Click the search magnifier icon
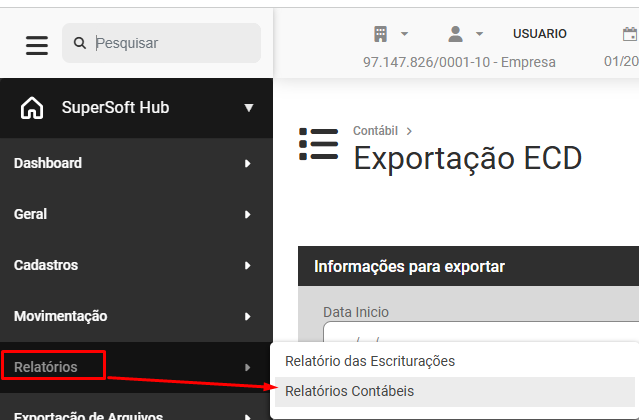Viewport: 639px width, 420px height. click(80, 43)
